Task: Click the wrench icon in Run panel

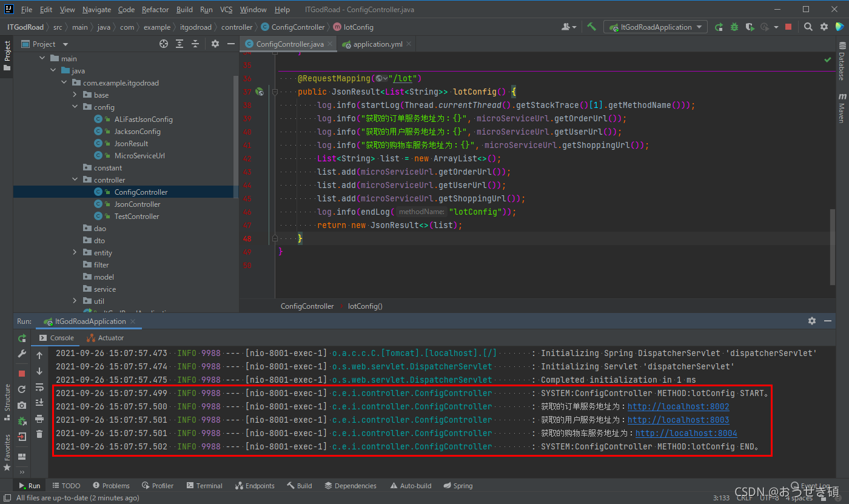Action: (22, 354)
